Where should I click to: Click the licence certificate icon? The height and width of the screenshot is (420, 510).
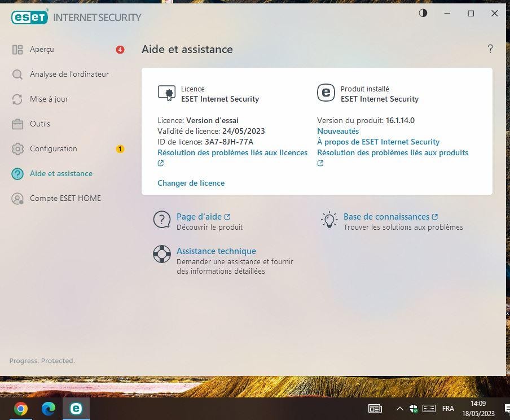click(166, 93)
